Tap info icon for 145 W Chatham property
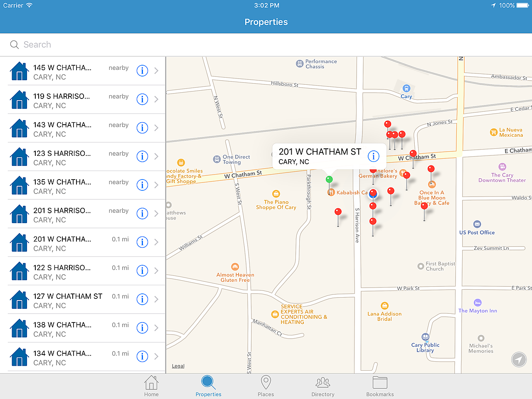 142,71
